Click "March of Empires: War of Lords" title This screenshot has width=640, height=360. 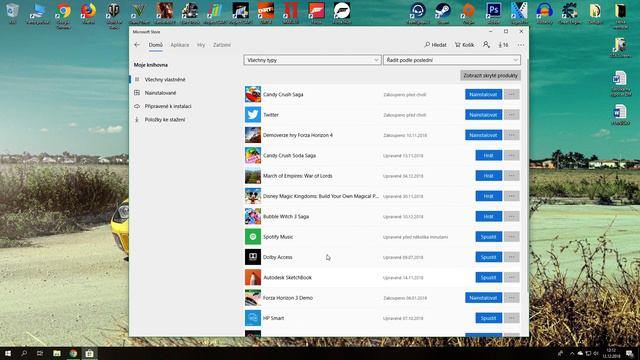pos(298,176)
